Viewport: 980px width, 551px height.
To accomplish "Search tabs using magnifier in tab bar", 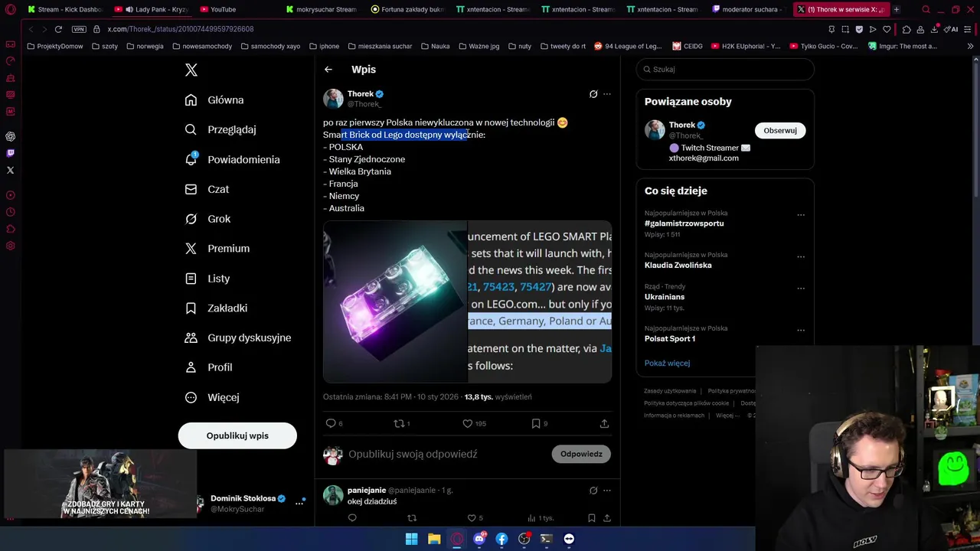I will [926, 9].
